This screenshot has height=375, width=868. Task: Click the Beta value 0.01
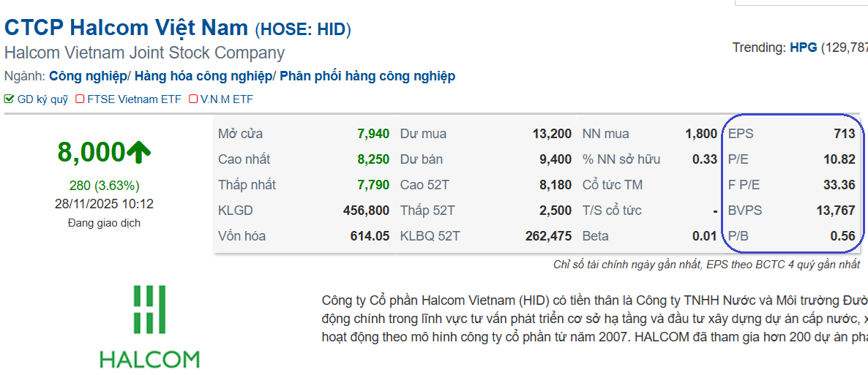(705, 236)
